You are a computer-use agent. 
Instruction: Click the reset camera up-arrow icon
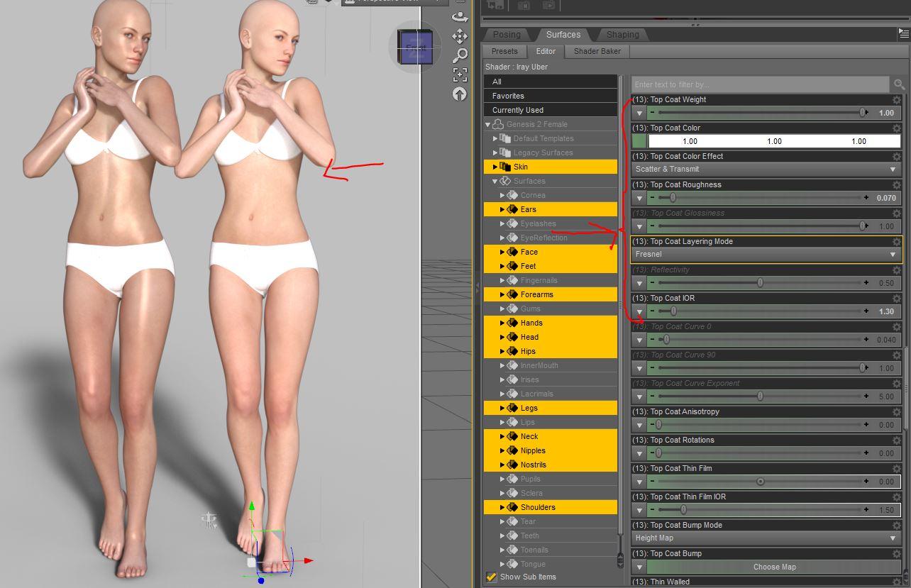460,94
